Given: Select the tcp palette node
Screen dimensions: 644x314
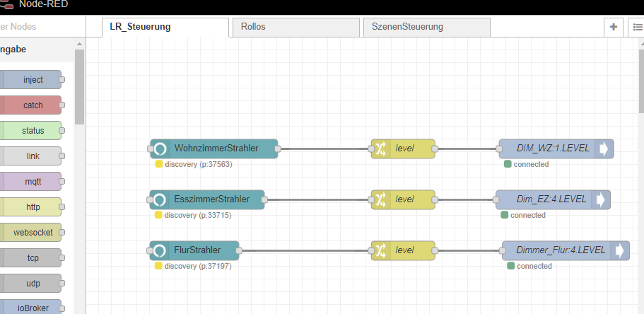Looking at the screenshot, I should (x=30, y=258).
